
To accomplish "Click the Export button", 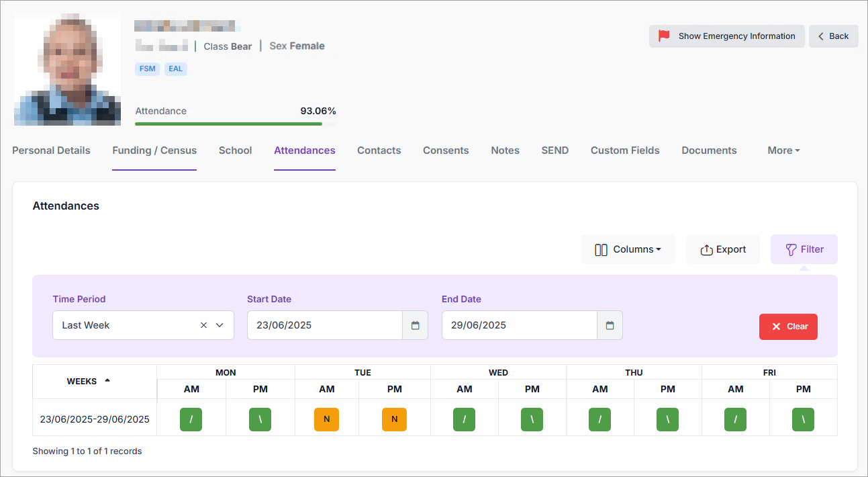I will 722,249.
